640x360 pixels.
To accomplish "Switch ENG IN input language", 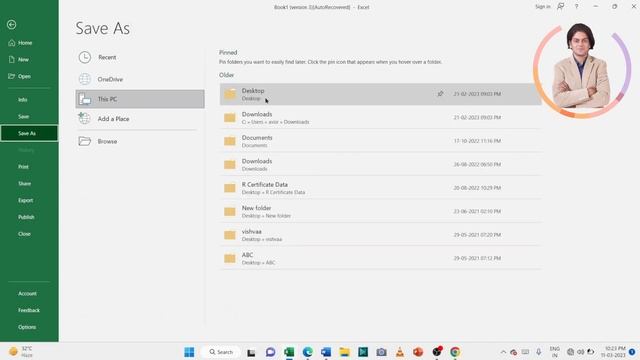I will coord(554,352).
